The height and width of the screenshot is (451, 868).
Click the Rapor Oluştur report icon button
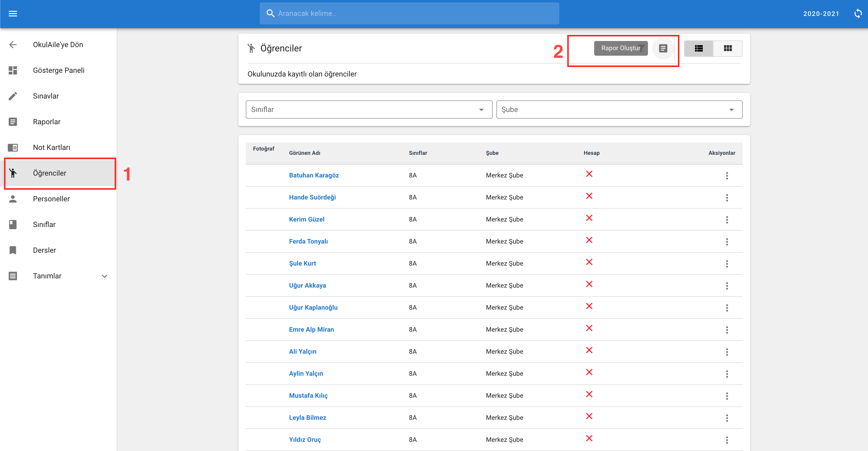click(x=663, y=49)
